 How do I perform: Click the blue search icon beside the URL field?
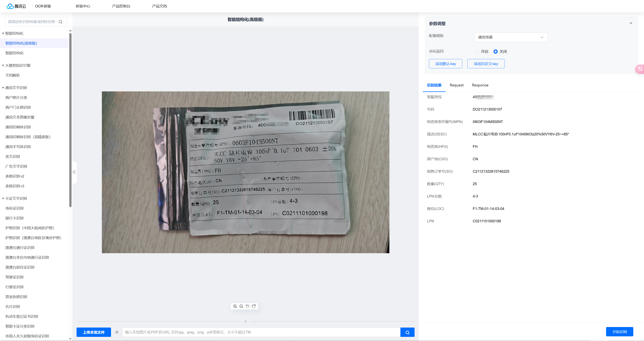pyautogui.click(x=407, y=332)
